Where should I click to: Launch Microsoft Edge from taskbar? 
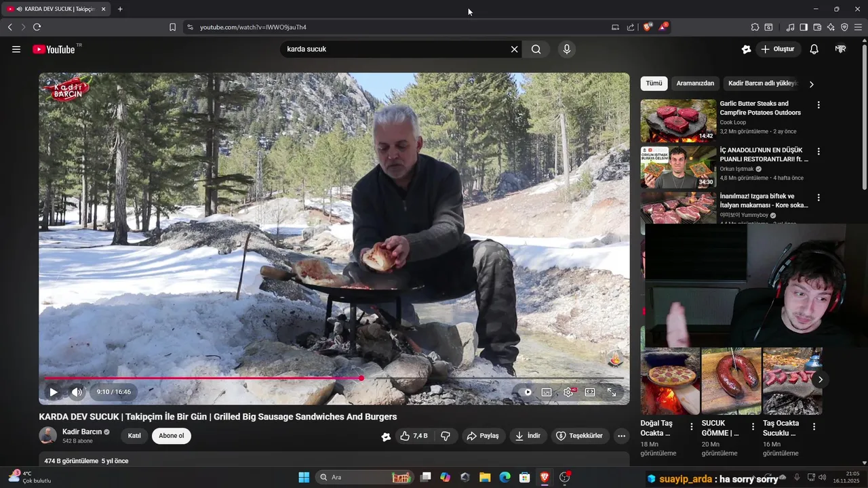(505, 477)
